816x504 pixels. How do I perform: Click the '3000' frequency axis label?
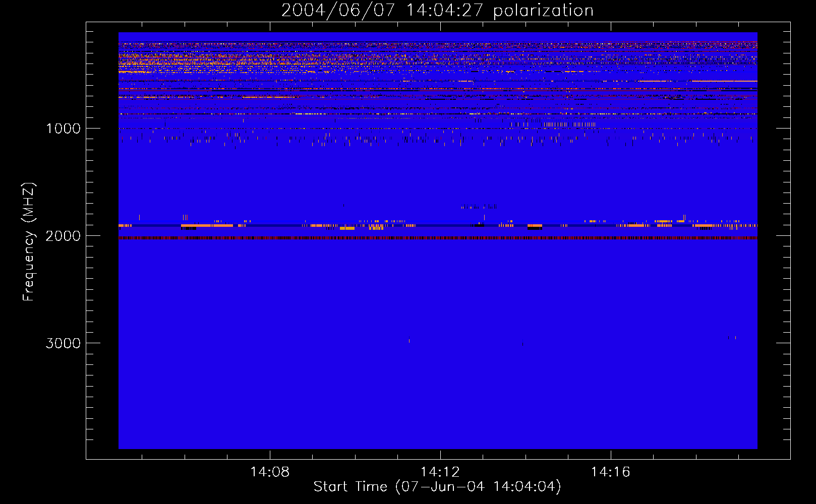[63, 343]
